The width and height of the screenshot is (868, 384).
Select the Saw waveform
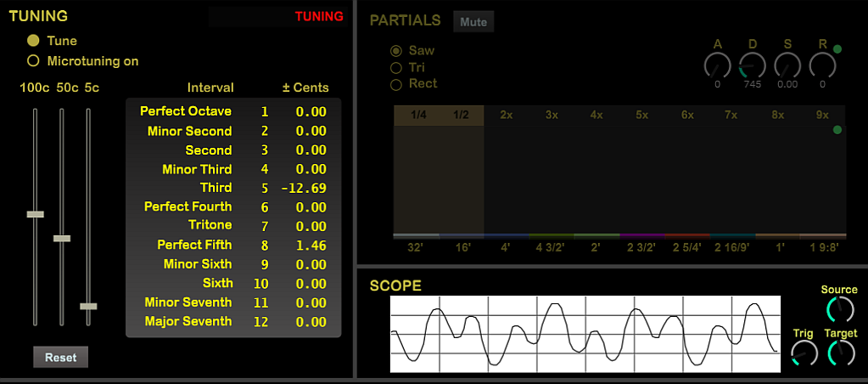(395, 51)
